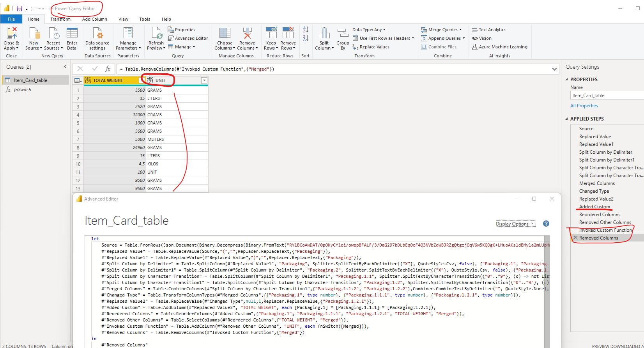Click the Close & Apply icon
644x348 pixels.
point(12,34)
